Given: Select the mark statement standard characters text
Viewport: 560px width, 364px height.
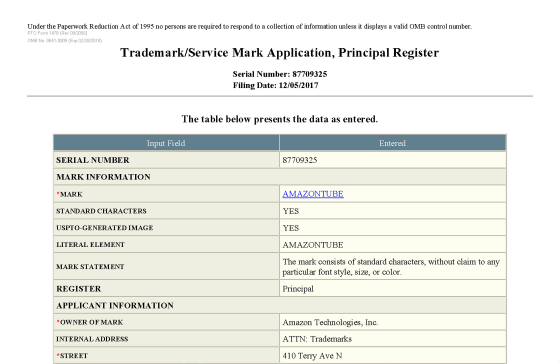Looking at the screenshot, I should click(391, 267).
